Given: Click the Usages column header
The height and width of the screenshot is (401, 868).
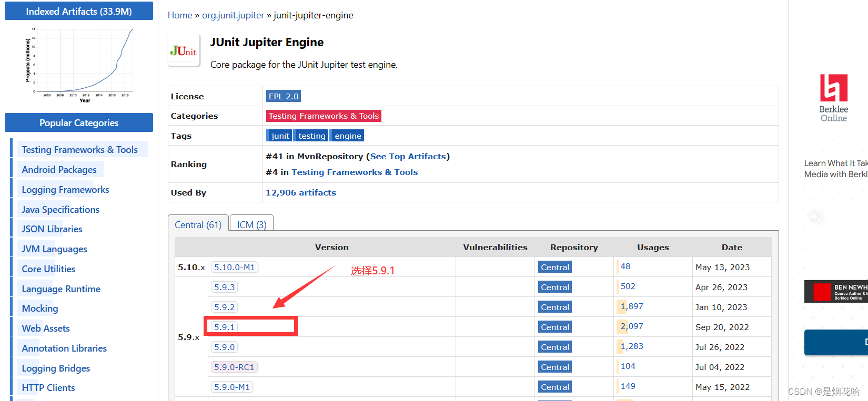Looking at the screenshot, I should (x=653, y=247).
